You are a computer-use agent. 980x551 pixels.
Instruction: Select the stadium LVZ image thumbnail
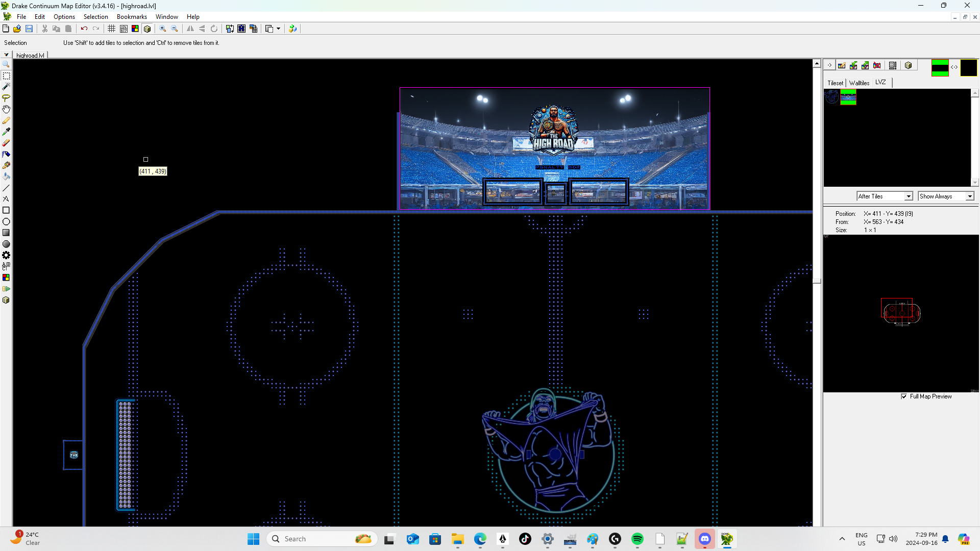tap(848, 97)
